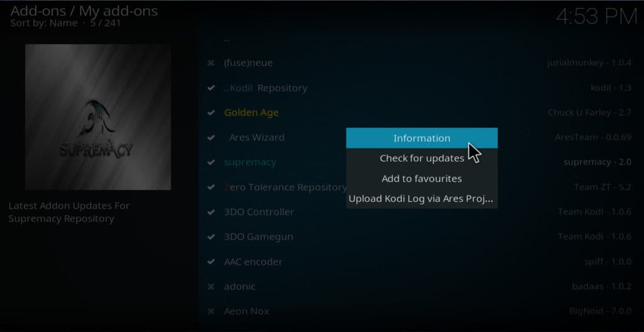Choose Upload Kodi Log via Ares Project
This screenshot has width=644, height=332.
422,199
